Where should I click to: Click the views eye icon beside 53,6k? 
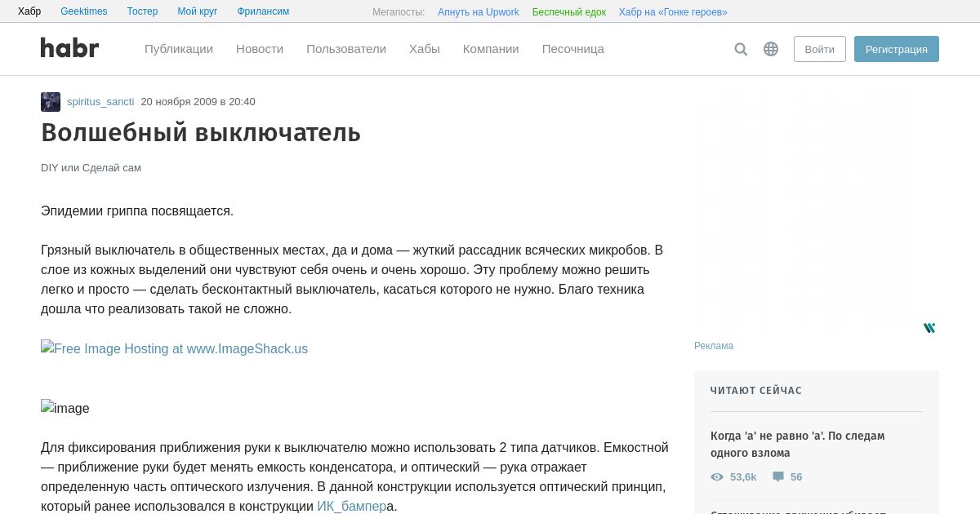pyautogui.click(x=717, y=477)
